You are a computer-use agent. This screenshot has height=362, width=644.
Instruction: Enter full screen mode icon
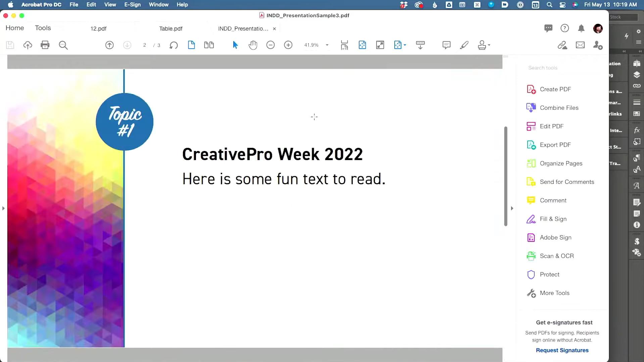click(380, 45)
